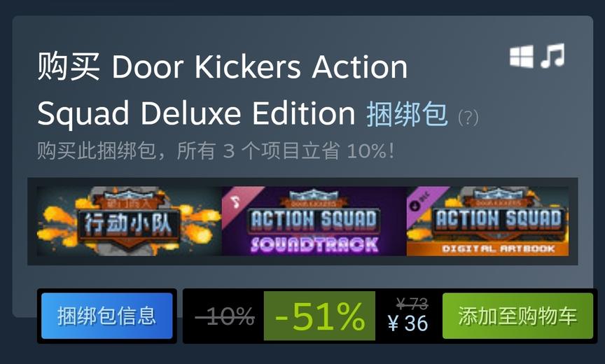Click the 购买 heading text
The image size is (605, 364).
click(x=69, y=66)
